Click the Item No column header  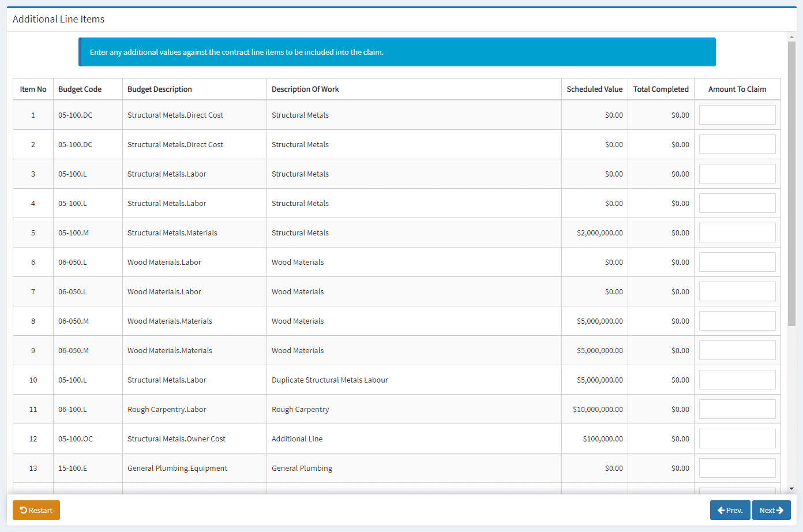click(33, 89)
